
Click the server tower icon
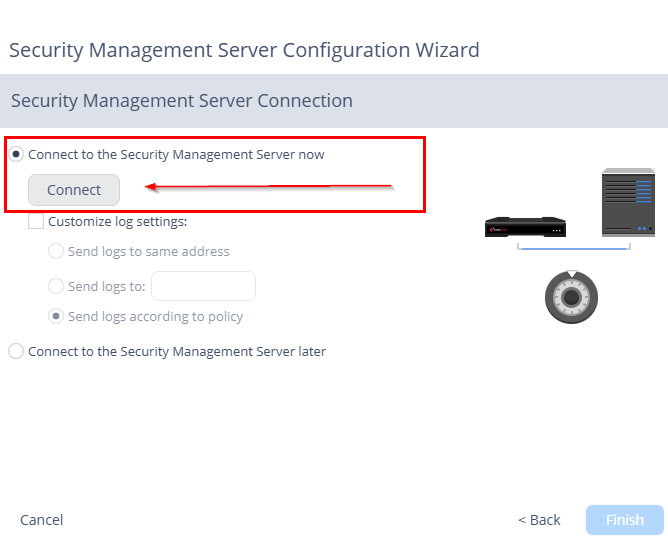pos(628,202)
